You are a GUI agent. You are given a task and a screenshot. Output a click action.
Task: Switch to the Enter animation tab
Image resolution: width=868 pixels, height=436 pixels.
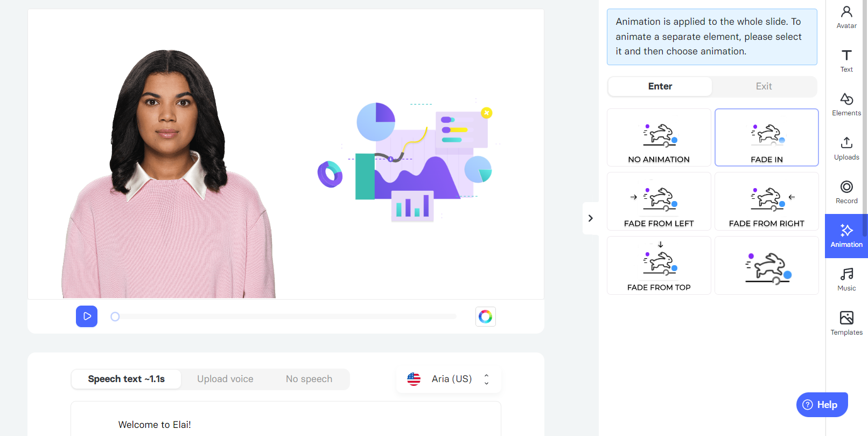[x=660, y=86]
